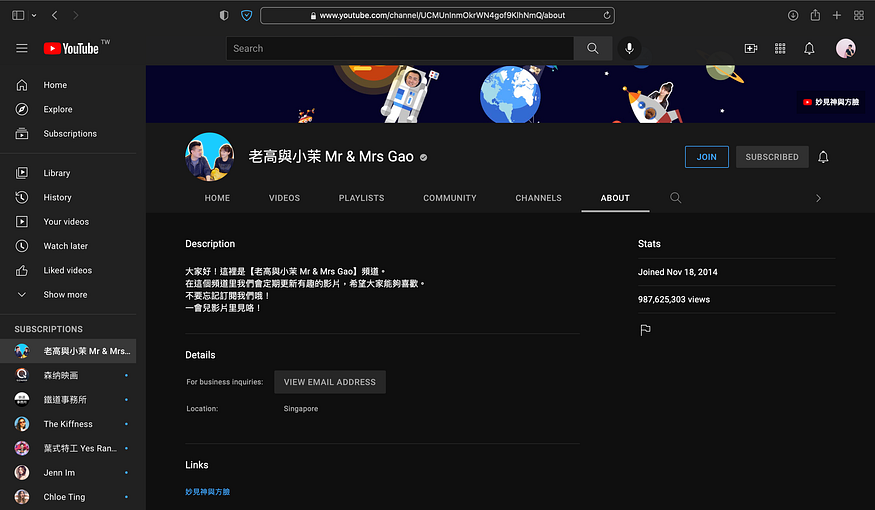This screenshot has width=875, height=510.
Task: Click the magnifier search button
Action: click(593, 49)
